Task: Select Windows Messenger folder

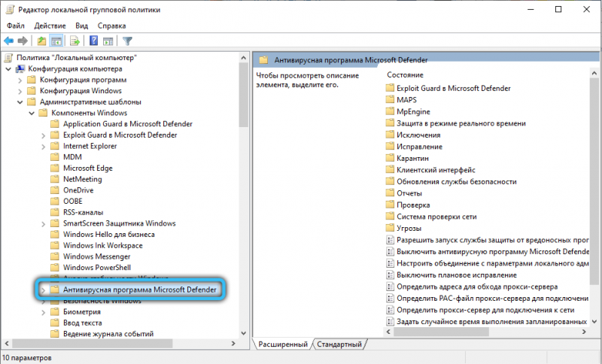Action: [x=96, y=256]
